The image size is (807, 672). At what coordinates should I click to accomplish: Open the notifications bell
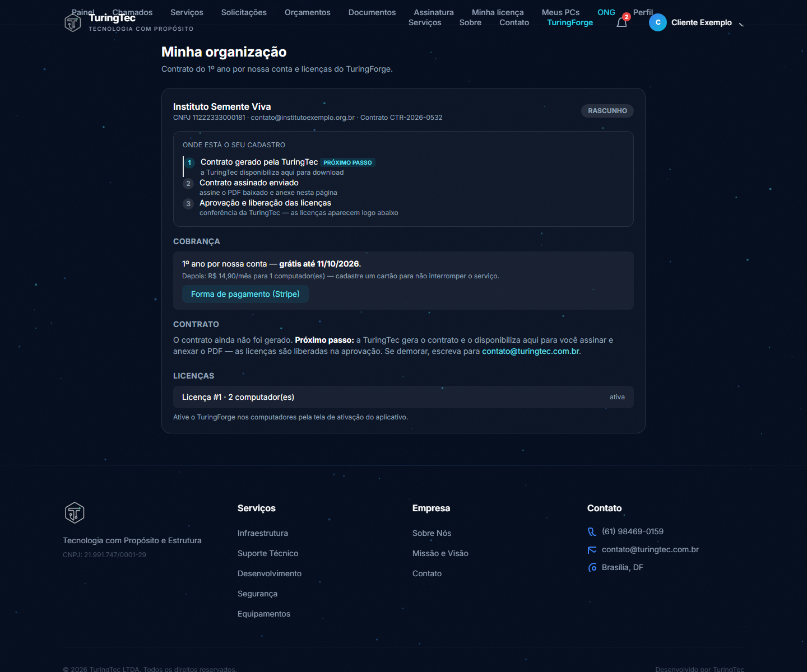point(622,22)
